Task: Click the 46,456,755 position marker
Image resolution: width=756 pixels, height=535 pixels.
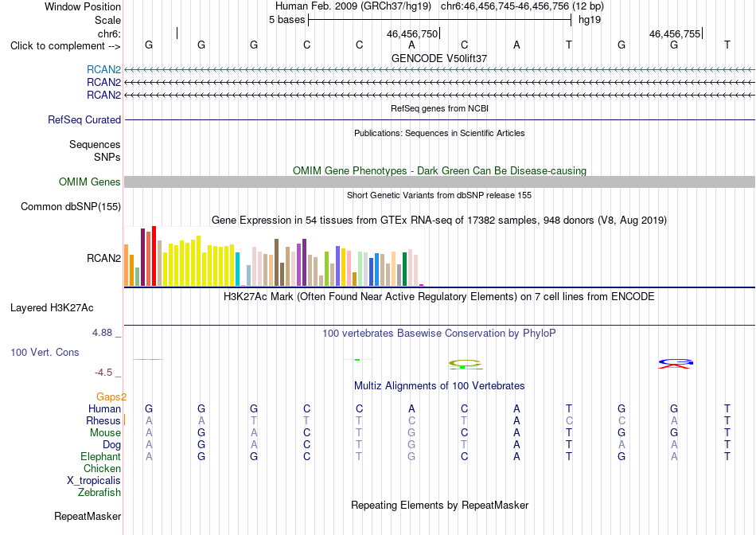Action: point(676,33)
